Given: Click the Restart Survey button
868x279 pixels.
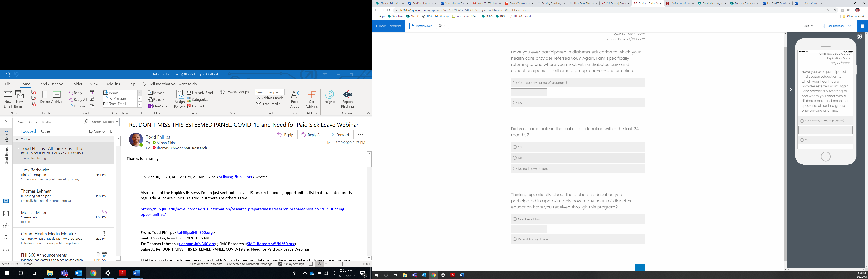Looking at the screenshot, I should pyautogui.click(x=422, y=26).
